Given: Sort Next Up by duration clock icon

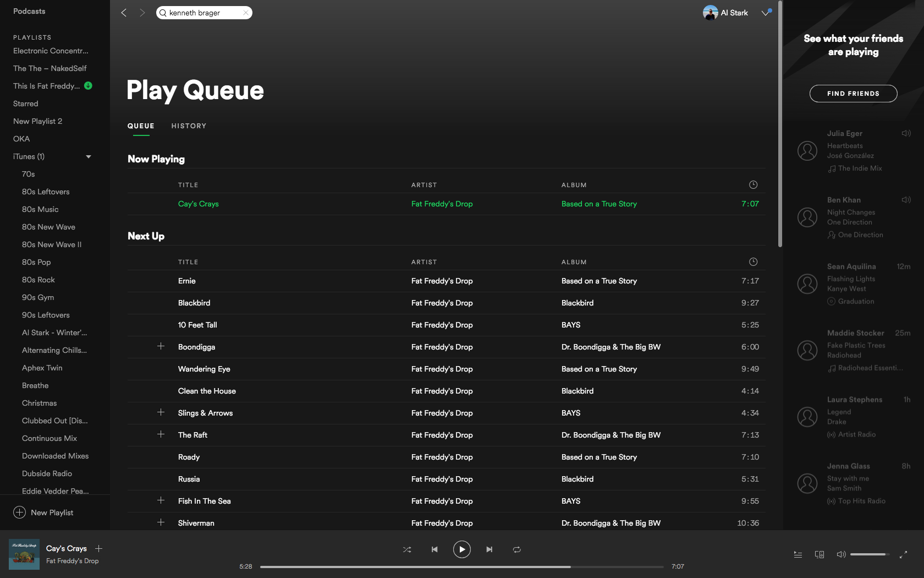Looking at the screenshot, I should coord(754,262).
